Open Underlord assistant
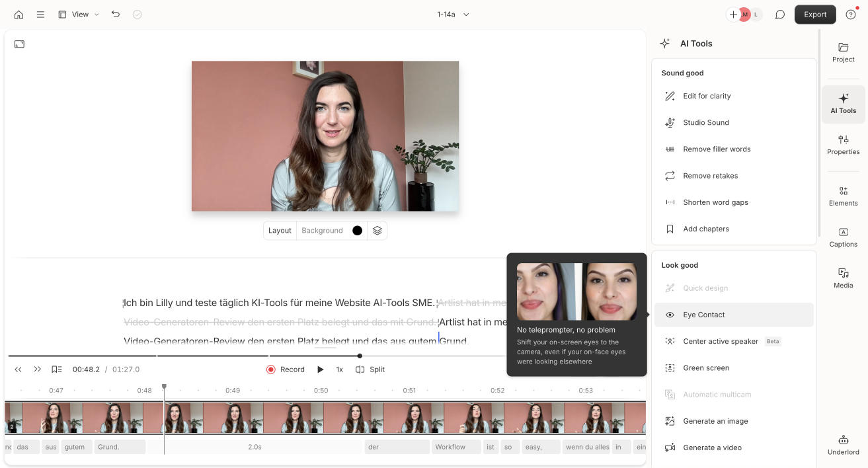The width and height of the screenshot is (868, 468). (844, 445)
